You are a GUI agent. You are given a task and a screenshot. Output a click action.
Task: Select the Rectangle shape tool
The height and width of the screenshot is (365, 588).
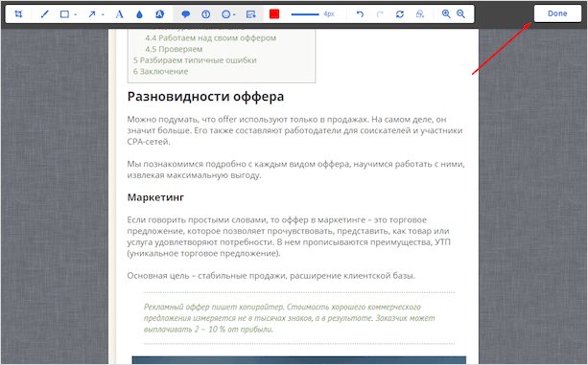click(64, 14)
